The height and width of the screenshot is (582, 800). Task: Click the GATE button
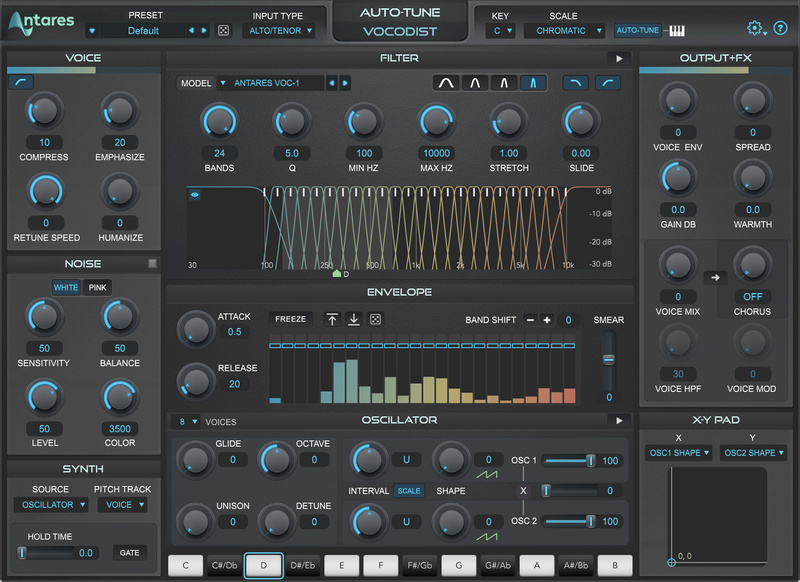pyautogui.click(x=131, y=552)
